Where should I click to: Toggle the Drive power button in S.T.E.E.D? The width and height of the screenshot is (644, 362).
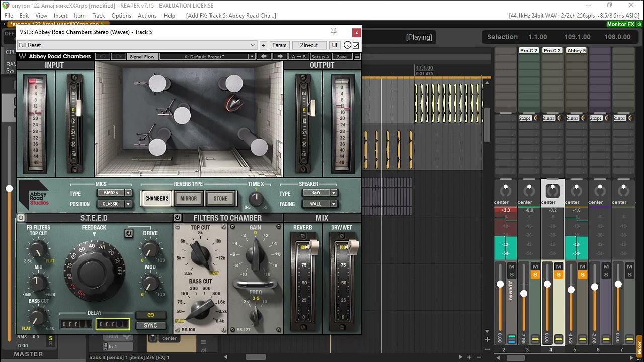(129, 233)
